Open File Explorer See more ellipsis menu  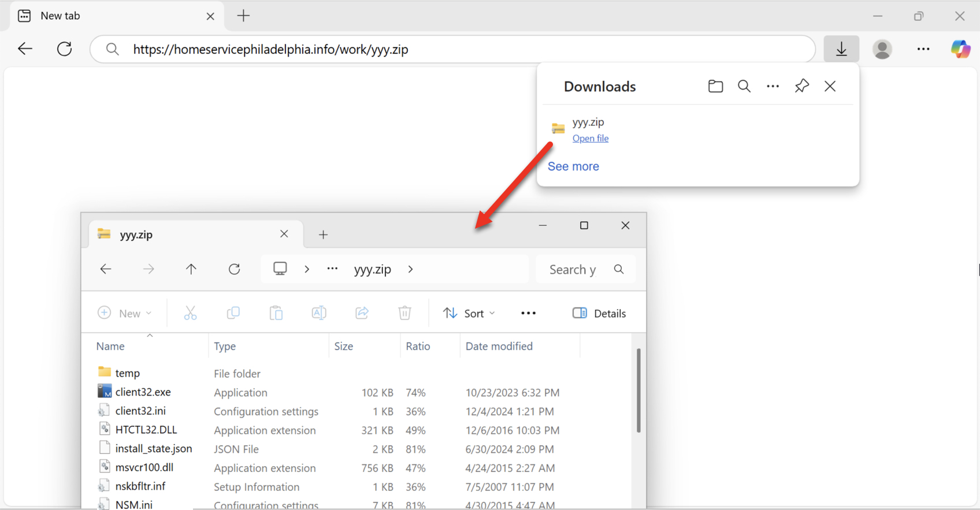(x=528, y=313)
